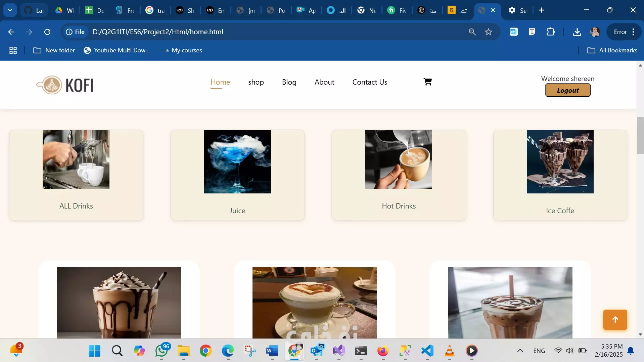Open the All Bookmarks folder
644x362 pixels.
(x=612, y=50)
